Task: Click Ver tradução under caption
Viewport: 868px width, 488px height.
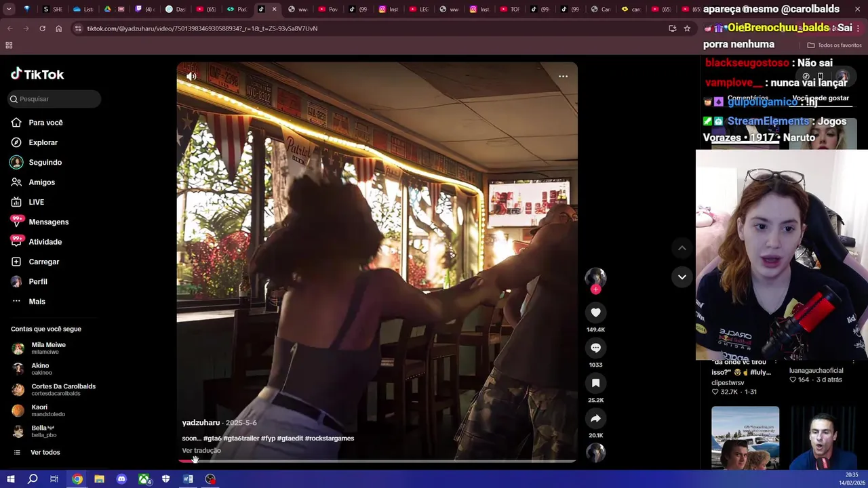Action: click(x=201, y=451)
